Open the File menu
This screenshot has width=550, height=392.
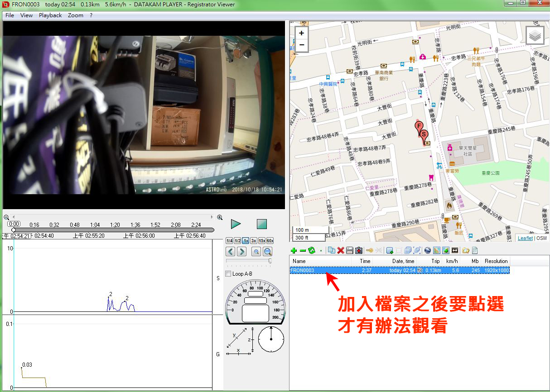(10, 15)
